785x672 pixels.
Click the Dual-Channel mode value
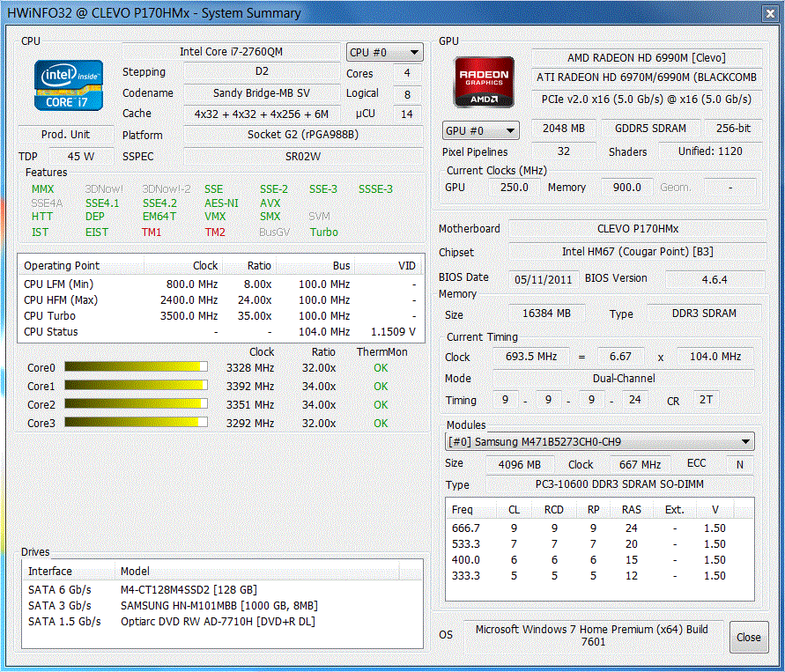[623, 379]
